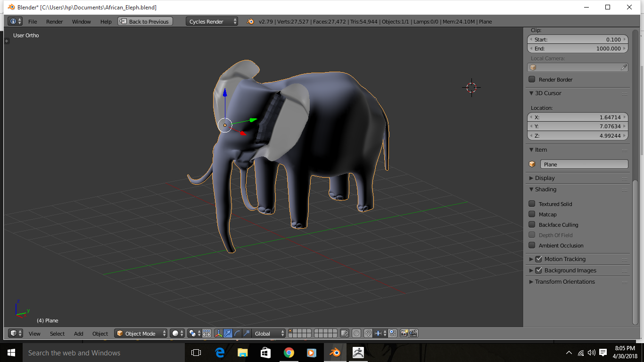Expand the Motion Tracking panel triangle
The image size is (644, 362).
point(531,259)
